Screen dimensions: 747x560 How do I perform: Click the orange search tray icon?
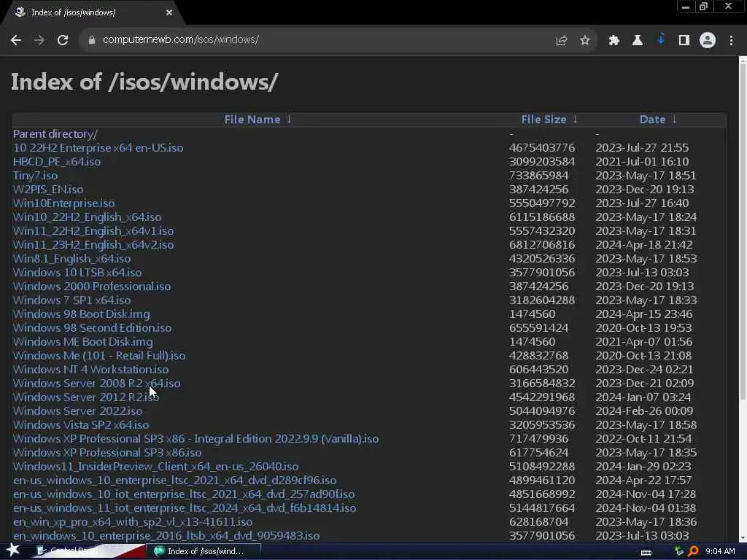coord(693,551)
